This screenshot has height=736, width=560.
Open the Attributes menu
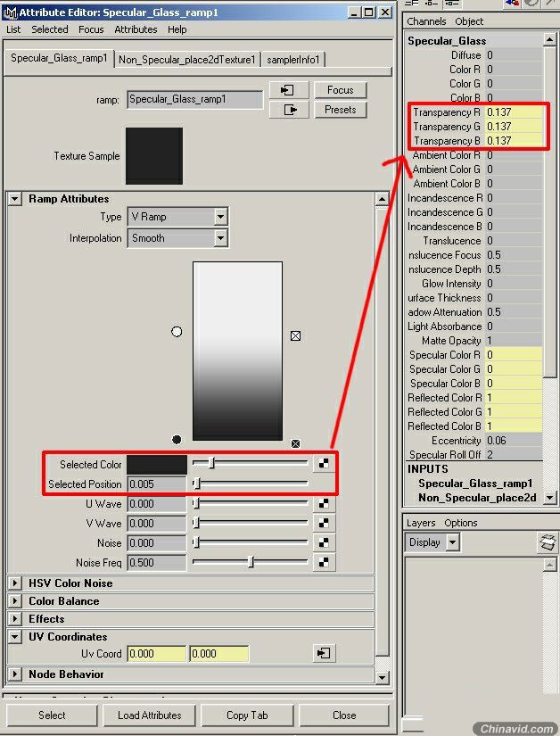click(x=136, y=29)
